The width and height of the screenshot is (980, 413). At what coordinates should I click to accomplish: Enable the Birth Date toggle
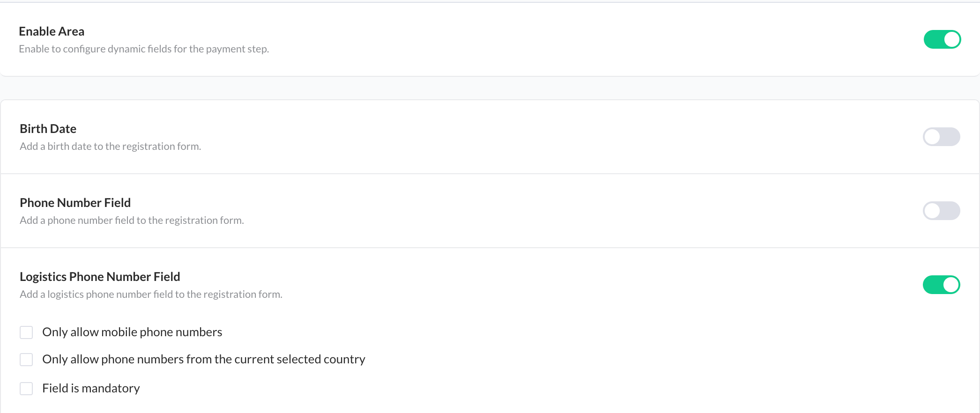941,137
